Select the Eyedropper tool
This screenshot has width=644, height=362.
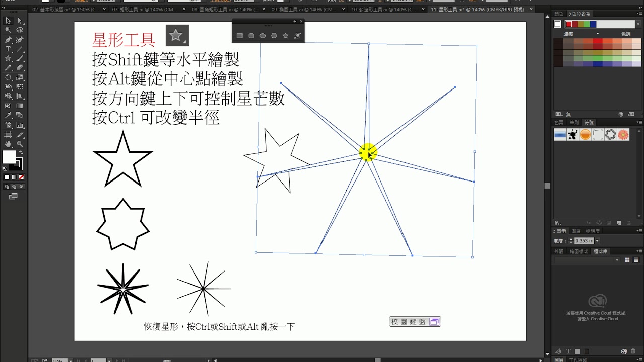[8, 116]
